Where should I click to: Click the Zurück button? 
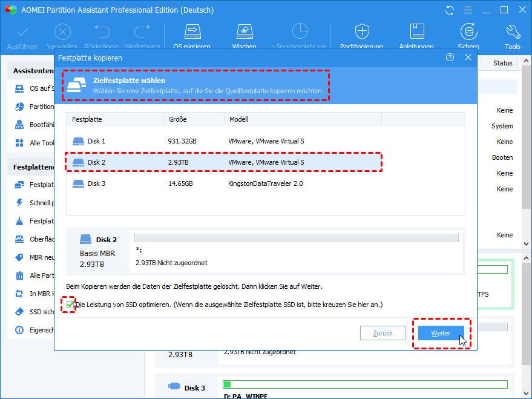click(x=383, y=333)
